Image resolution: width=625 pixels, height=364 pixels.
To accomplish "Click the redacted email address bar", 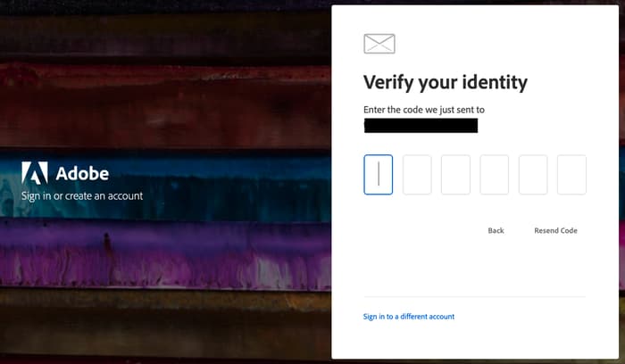I will (421, 126).
